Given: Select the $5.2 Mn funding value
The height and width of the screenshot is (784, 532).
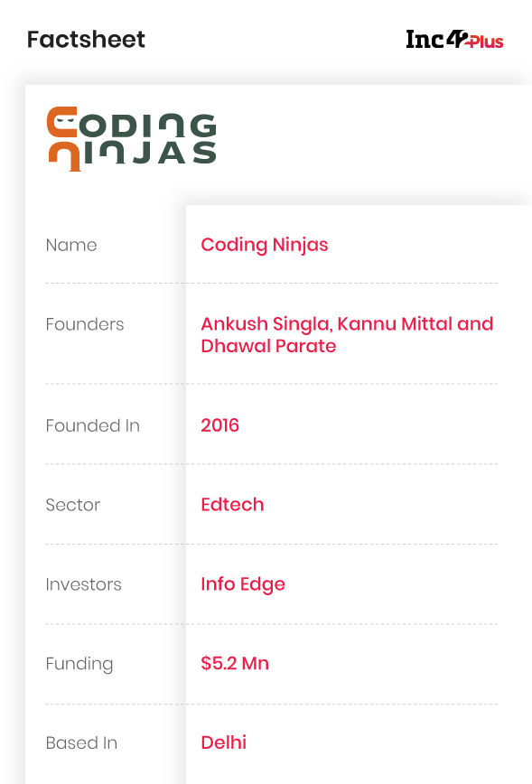Looking at the screenshot, I should pos(235,663).
